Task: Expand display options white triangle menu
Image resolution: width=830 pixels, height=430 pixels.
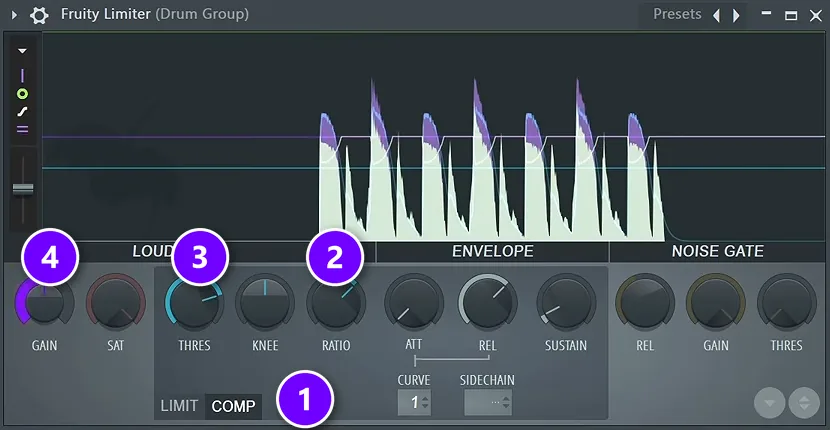Action: 22,51
